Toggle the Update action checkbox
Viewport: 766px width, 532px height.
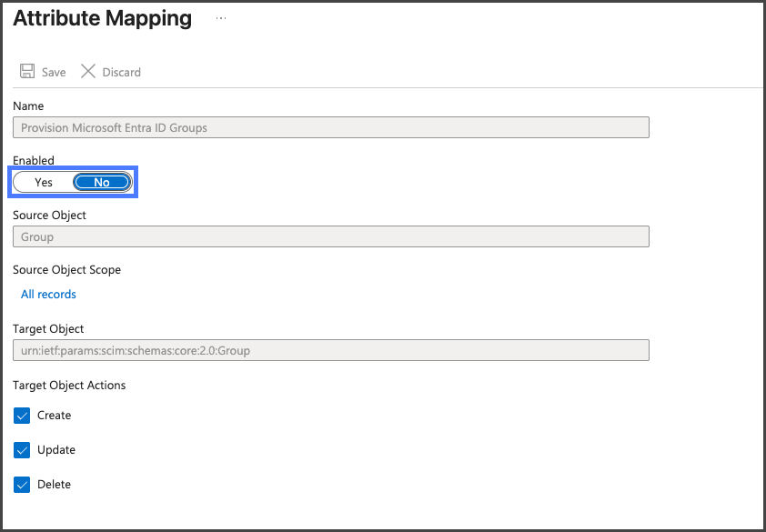tap(23, 450)
